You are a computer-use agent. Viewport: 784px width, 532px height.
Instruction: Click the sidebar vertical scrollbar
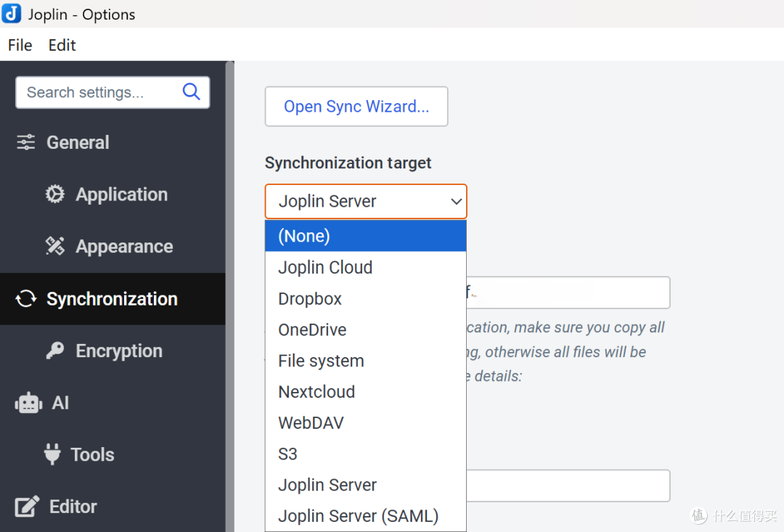tap(230, 297)
